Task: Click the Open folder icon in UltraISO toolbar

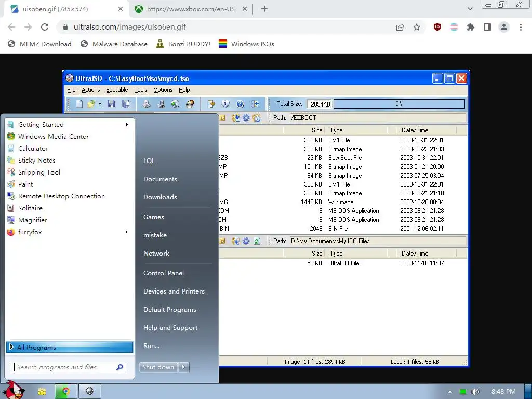Action: tap(91, 104)
